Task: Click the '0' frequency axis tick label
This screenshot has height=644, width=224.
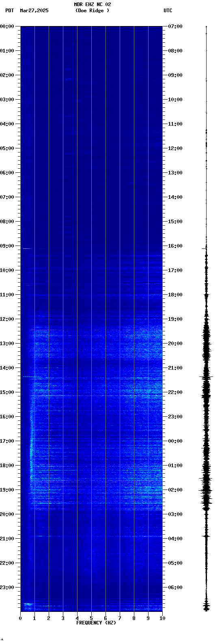Action: (20, 618)
